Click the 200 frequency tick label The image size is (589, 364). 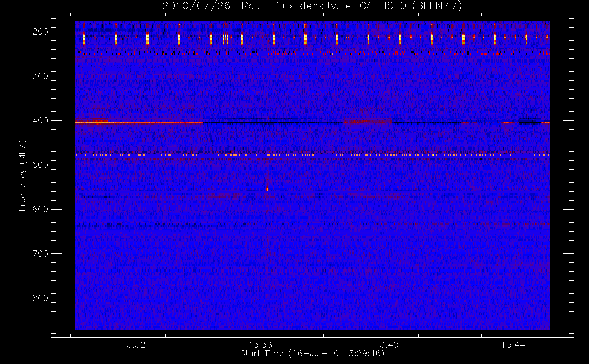tap(40, 32)
